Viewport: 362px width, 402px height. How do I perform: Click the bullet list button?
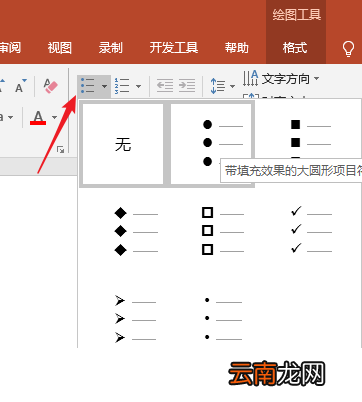point(88,86)
